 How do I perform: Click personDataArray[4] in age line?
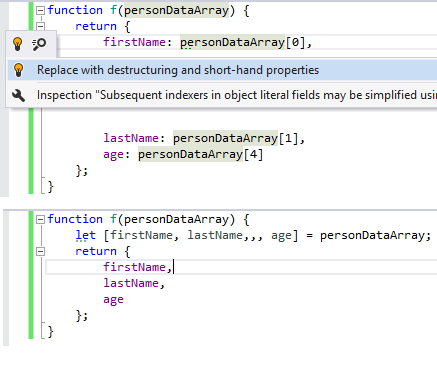(x=200, y=155)
